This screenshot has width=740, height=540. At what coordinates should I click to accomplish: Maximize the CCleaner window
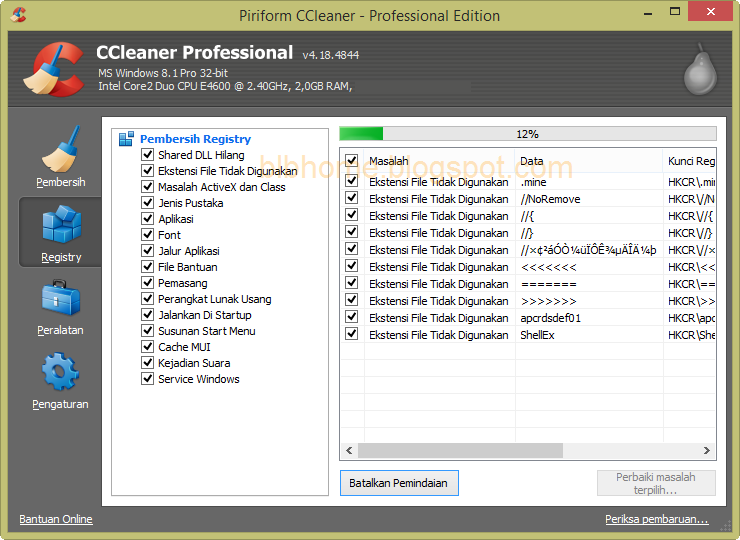click(675, 12)
